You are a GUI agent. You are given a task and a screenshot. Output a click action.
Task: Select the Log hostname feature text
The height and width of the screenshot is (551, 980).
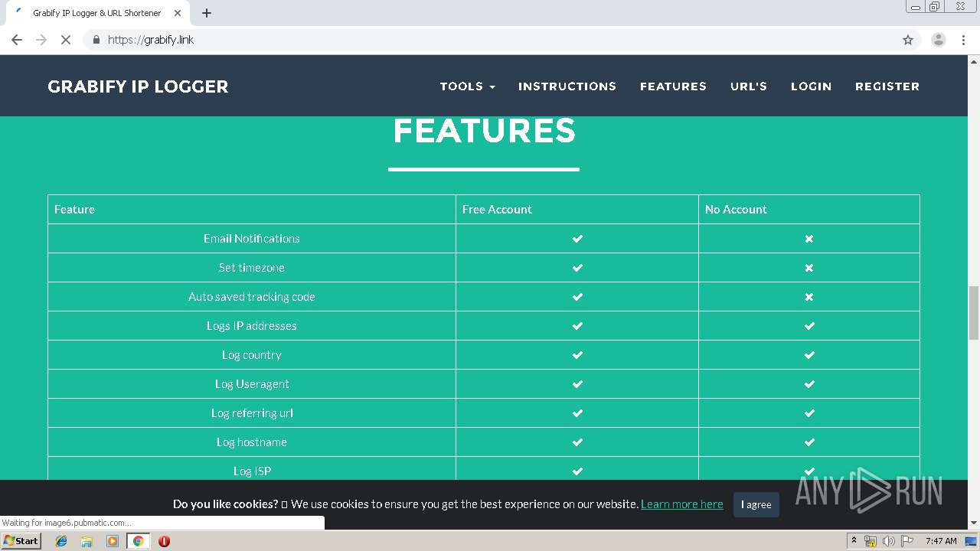[x=252, y=442]
